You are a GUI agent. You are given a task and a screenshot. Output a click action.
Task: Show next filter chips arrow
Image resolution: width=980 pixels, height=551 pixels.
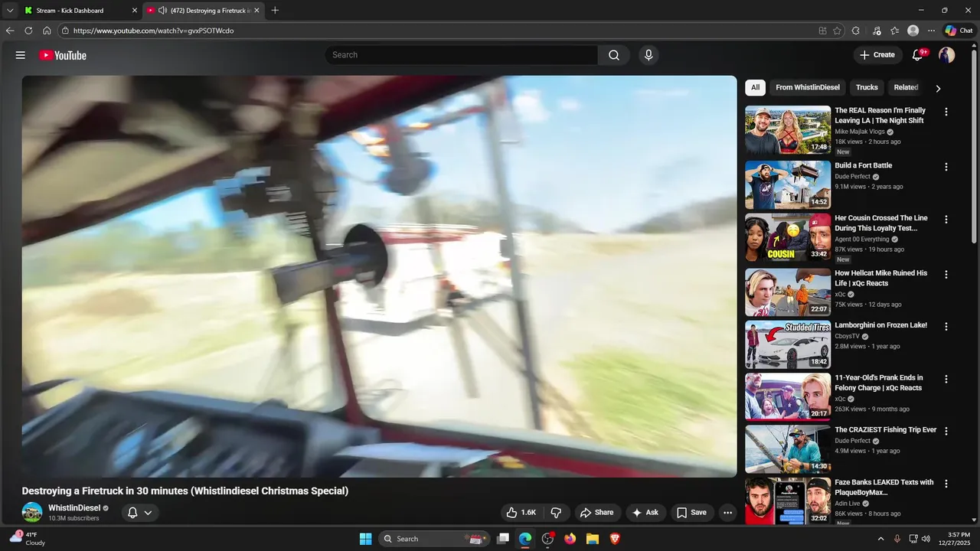point(938,88)
